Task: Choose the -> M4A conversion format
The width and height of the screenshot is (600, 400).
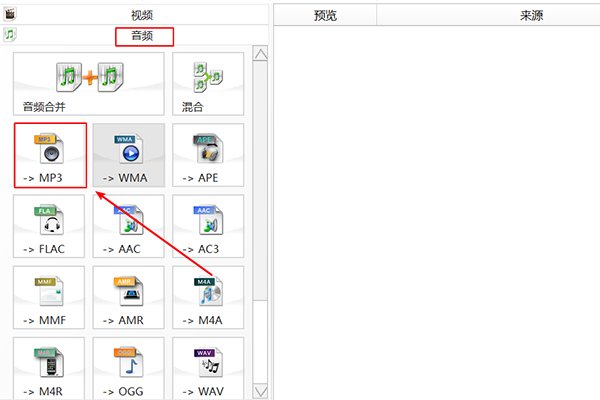Action: click(x=208, y=297)
